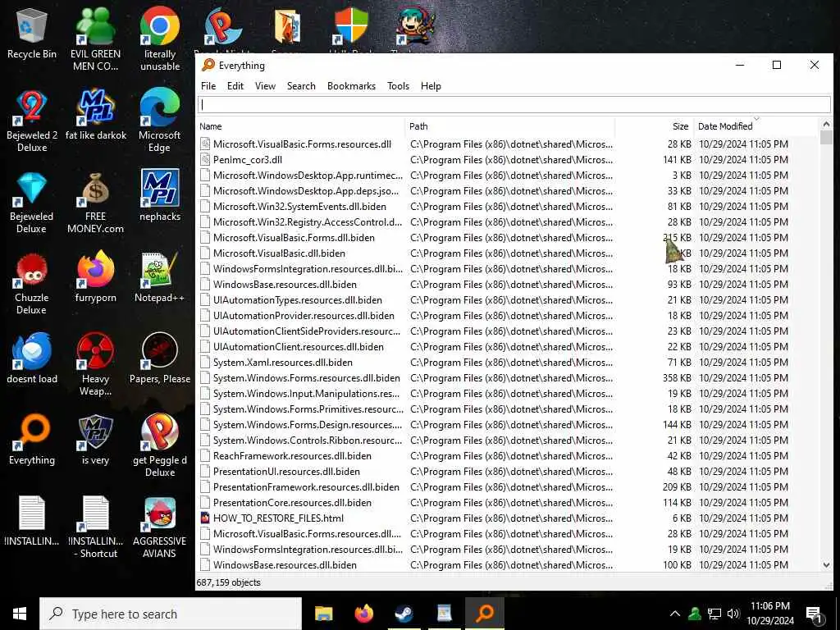This screenshot has width=840, height=630.
Task: Launch Microsoft Edge from the desktop
Action: pyautogui.click(x=160, y=121)
